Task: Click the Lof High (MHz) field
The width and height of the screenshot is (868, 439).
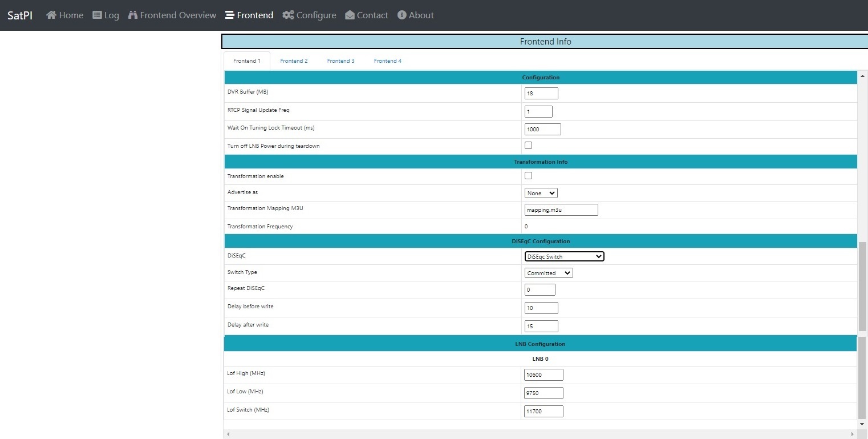Action: coord(543,374)
